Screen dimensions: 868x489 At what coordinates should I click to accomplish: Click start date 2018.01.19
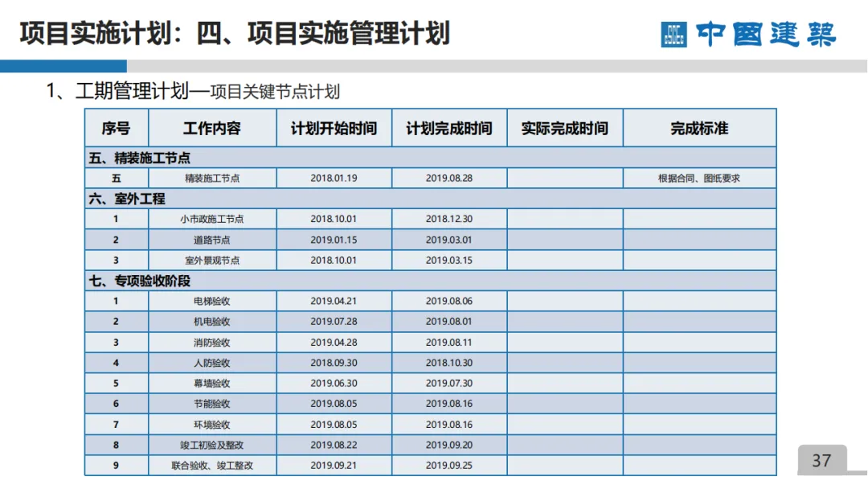pyautogui.click(x=334, y=179)
